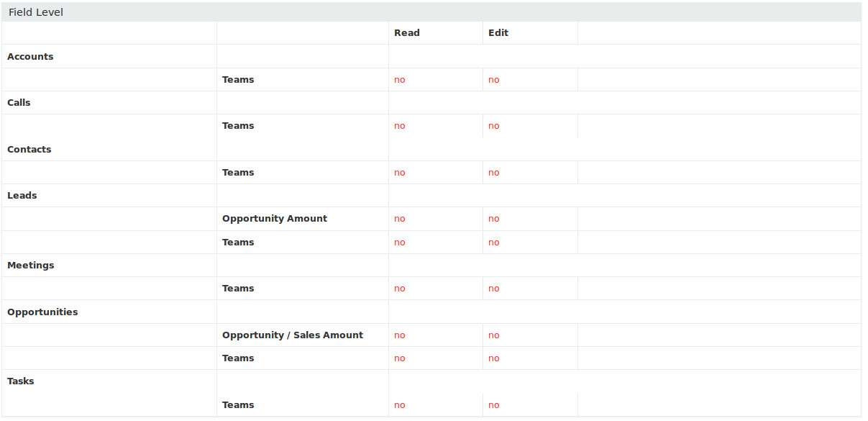Click the Read value for Meetings Teams
Image resolution: width=868 pixels, height=421 pixels.
point(400,289)
